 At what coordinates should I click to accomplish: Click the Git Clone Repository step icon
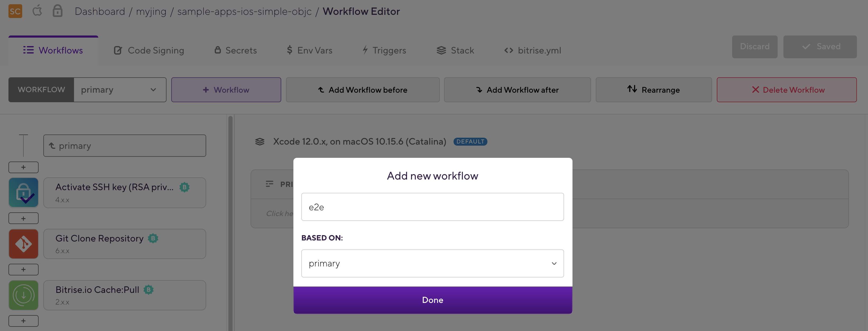[23, 244]
